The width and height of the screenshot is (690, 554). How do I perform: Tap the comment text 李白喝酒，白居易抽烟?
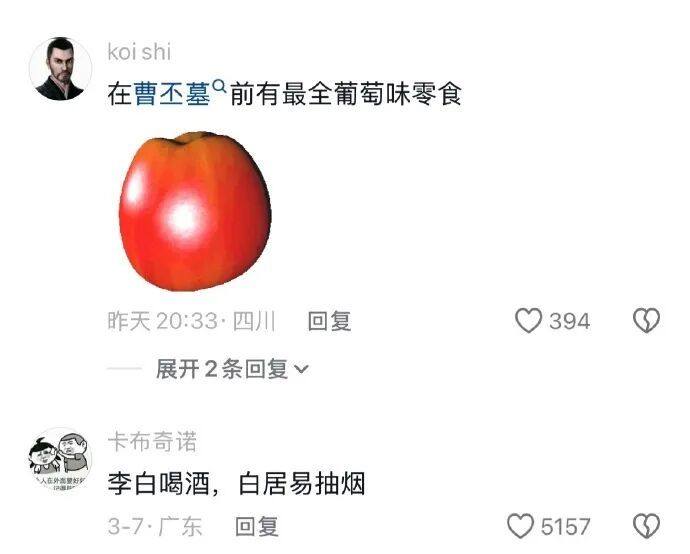[236, 484]
